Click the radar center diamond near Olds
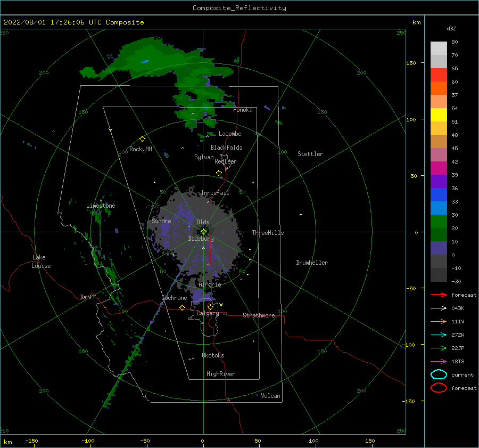The width and height of the screenshot is (479, 448). (x=203, y=232)
